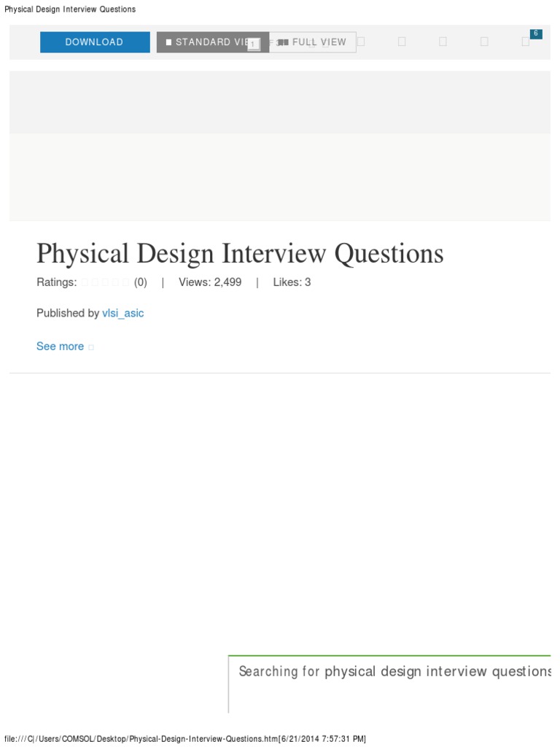Click the third toolbar square icon after FULL VIEW
This screenshot has height=747, width=560.
[443, 42]
